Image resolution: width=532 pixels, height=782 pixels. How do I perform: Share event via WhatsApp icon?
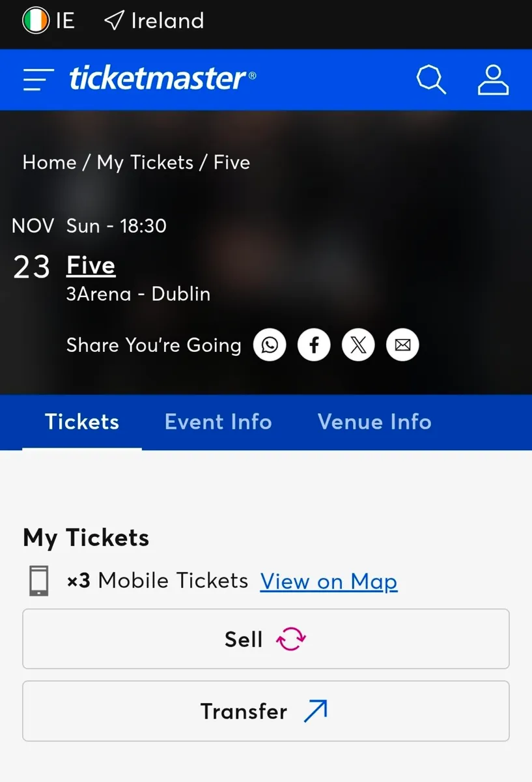pyautogui.click(x=270, y=345)
